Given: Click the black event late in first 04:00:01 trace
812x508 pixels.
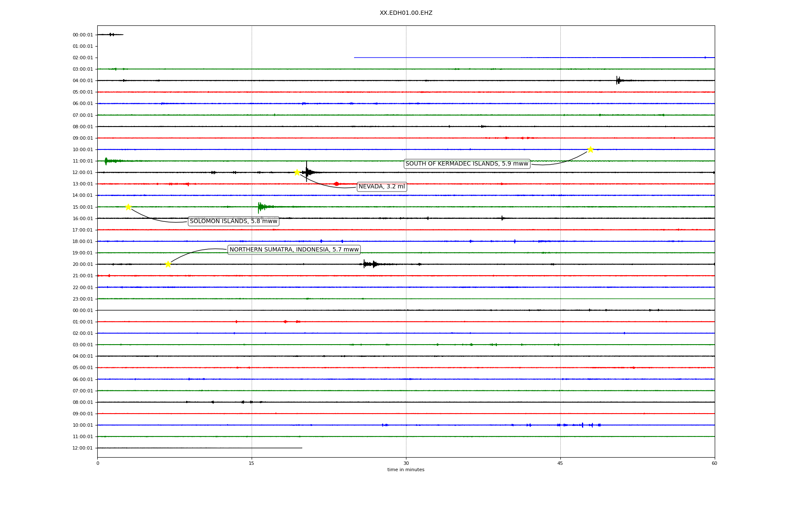Looking at the screenshot, I should click(618, 80).
